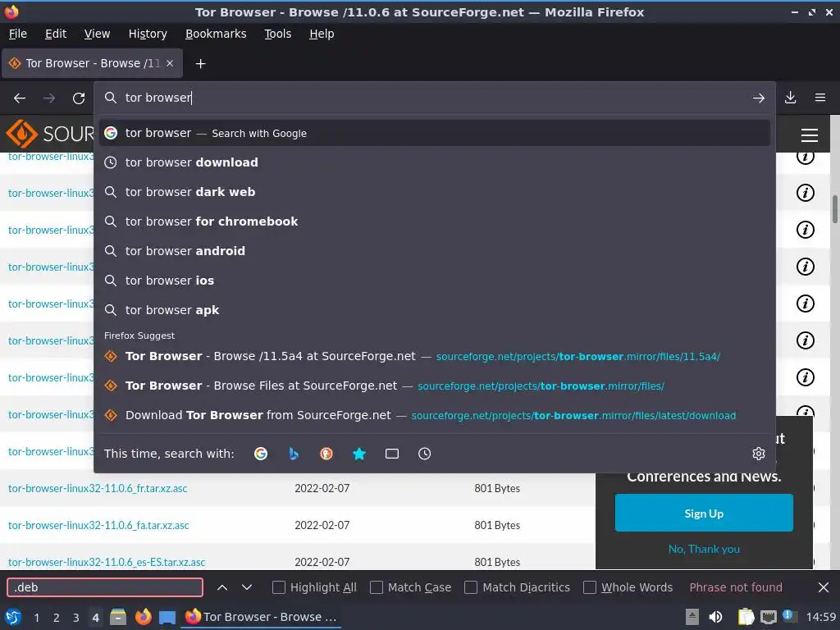Go back to the previous page
Screen dimensions: 840x630
tap(20, 98)
